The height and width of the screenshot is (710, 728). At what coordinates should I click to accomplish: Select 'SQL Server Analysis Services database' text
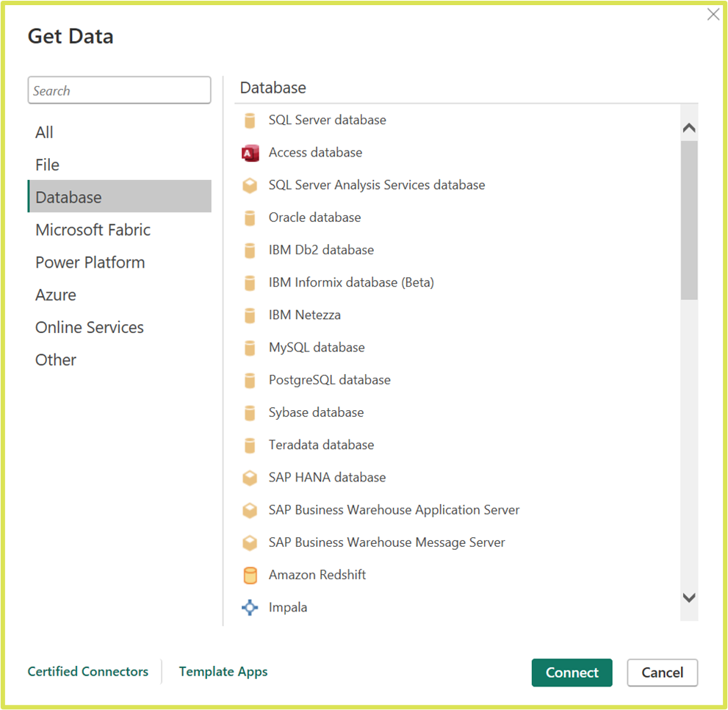(377, 185)
